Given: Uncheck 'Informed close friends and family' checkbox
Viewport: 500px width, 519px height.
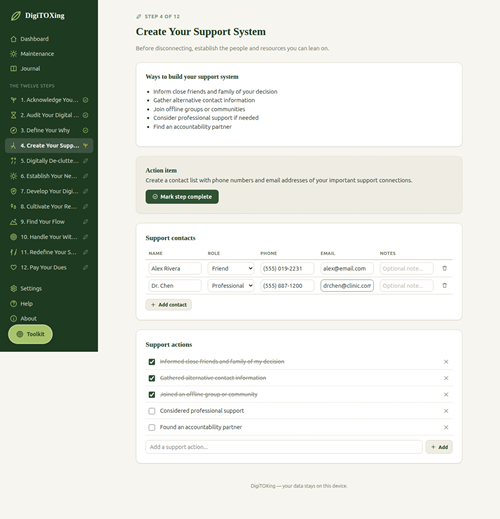Looking at the screenshot, I should tap(152, 362).
